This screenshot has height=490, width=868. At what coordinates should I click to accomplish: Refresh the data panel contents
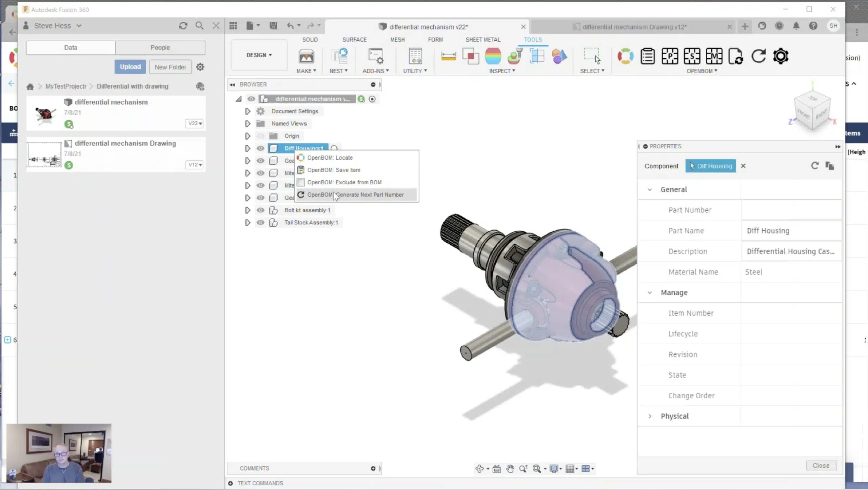point(183,26)
